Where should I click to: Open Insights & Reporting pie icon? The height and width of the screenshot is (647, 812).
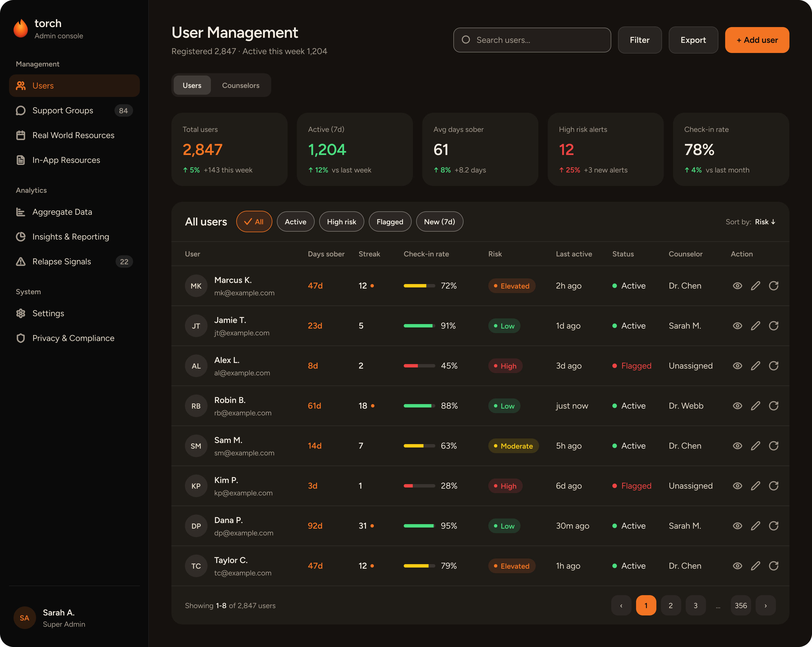tap(21, 237)
